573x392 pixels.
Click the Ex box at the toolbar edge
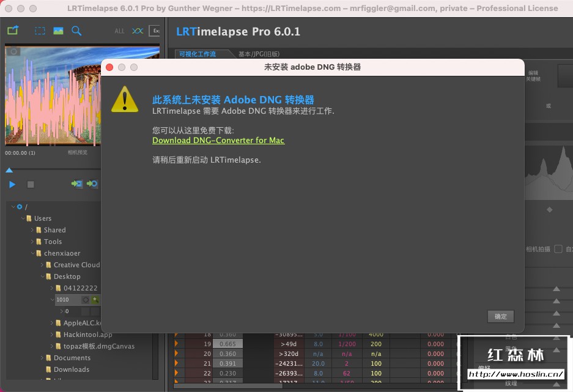point(155,31)
